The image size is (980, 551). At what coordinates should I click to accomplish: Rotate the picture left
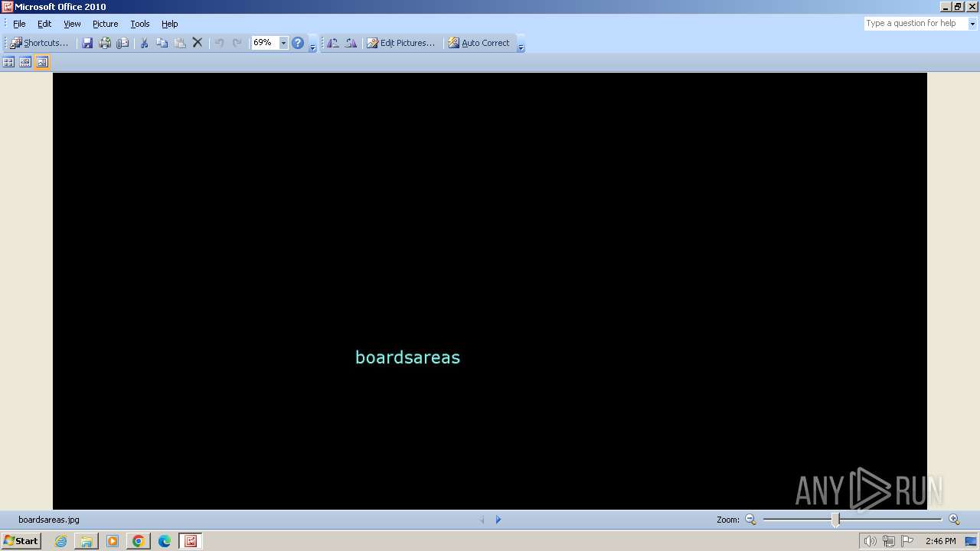333,43
